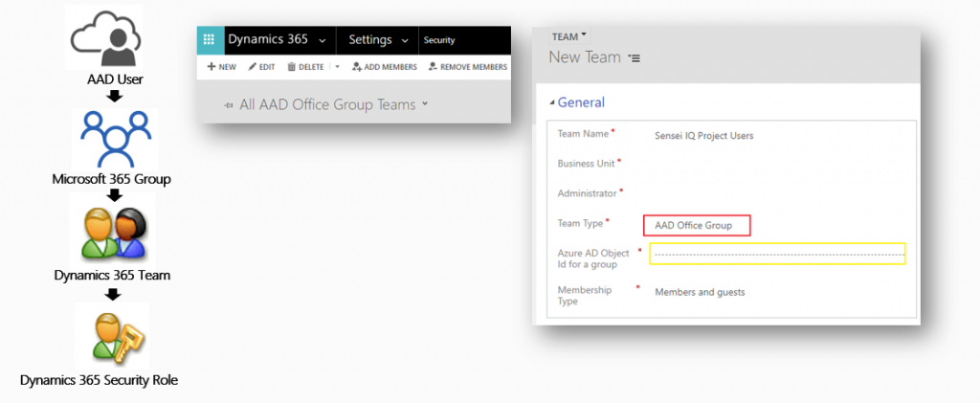
Task: Click the EDIT command with pencil icon
Action: pyautogui.click(x=261, y=67)
